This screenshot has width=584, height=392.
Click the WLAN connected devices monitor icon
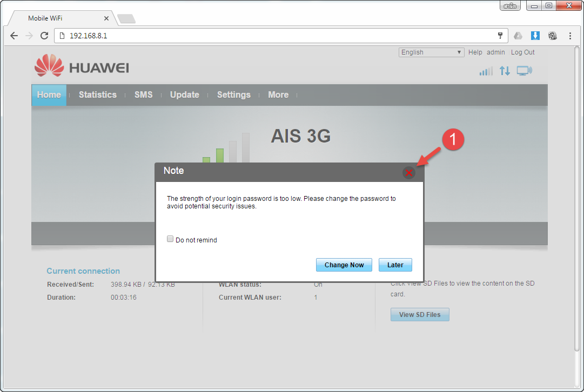click(x=524, y=71)
